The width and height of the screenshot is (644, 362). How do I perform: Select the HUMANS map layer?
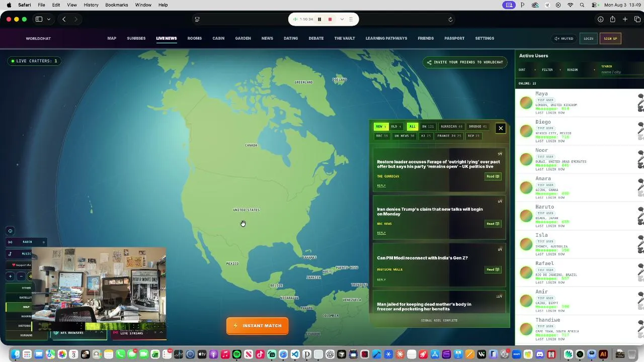tap(26, 335)
